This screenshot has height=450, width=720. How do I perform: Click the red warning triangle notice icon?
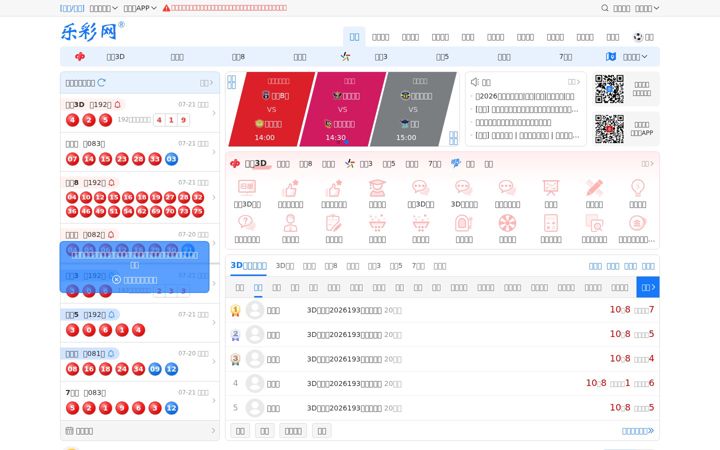(166, 8)
